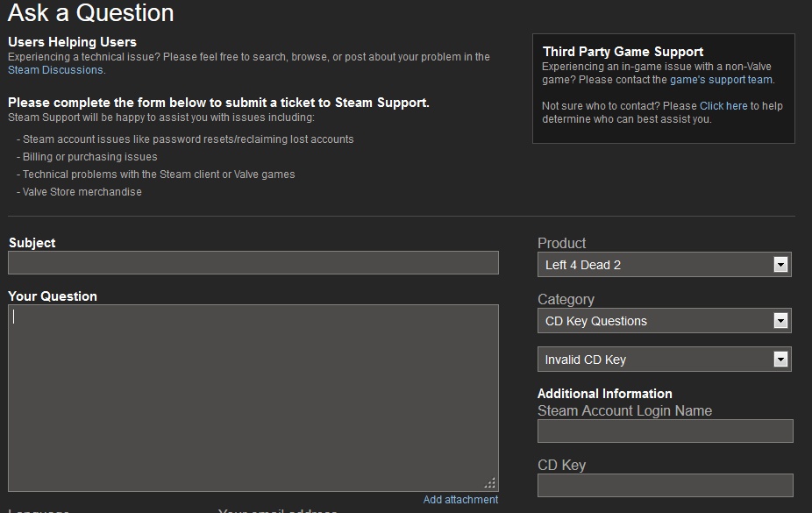The height and width of the screenshot is (513, 812).
Task: Click inside the Your Question text area
Action: tap(253, 397)
